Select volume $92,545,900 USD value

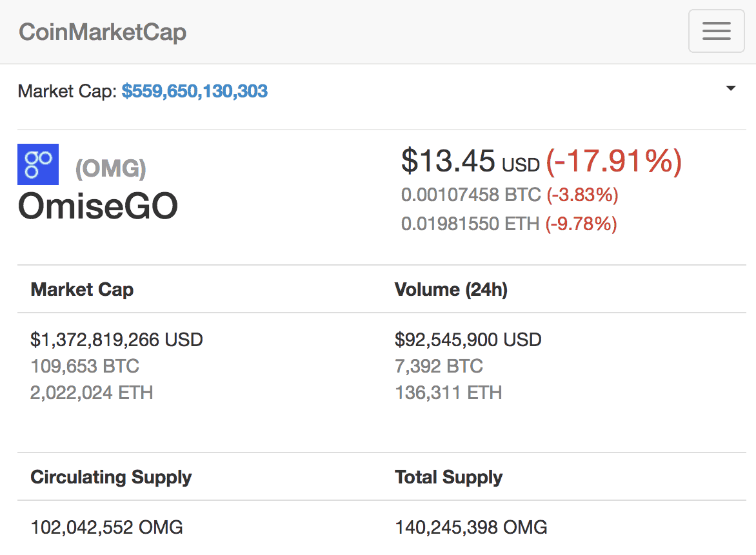pyautogui.click(x=468, y=340)
